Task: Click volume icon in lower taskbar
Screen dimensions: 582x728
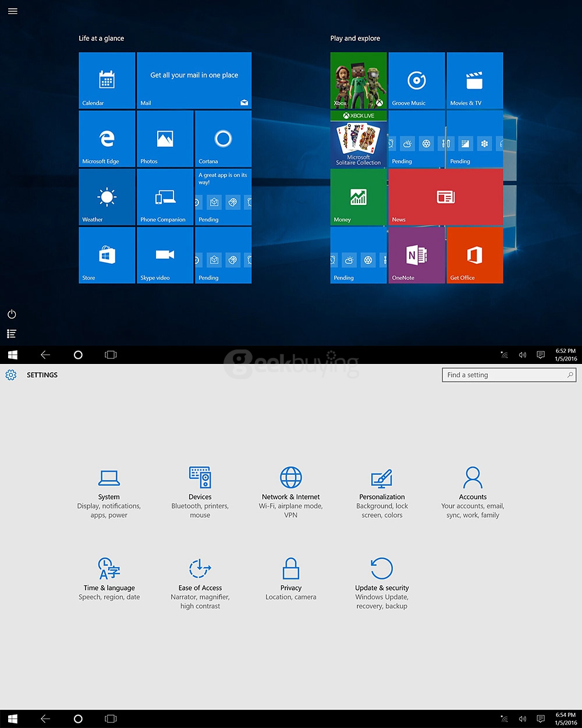Action: point(523,719)
